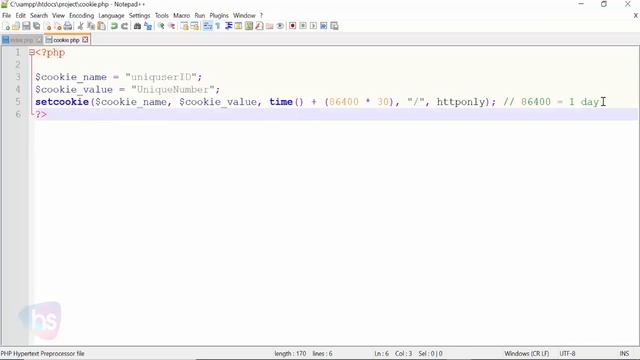Click the Save All toolbar icon
Screen dimensions: 640x360
(37, 26)
